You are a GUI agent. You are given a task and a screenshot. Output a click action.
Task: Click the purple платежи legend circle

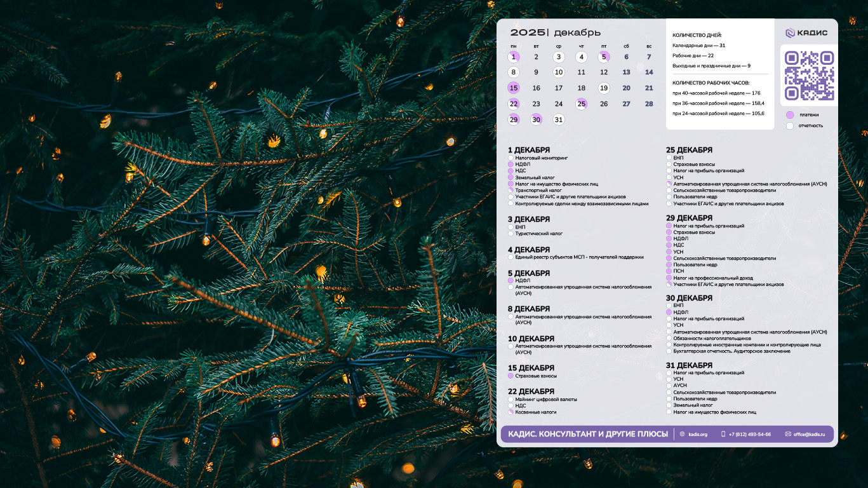tap(790, 115)
